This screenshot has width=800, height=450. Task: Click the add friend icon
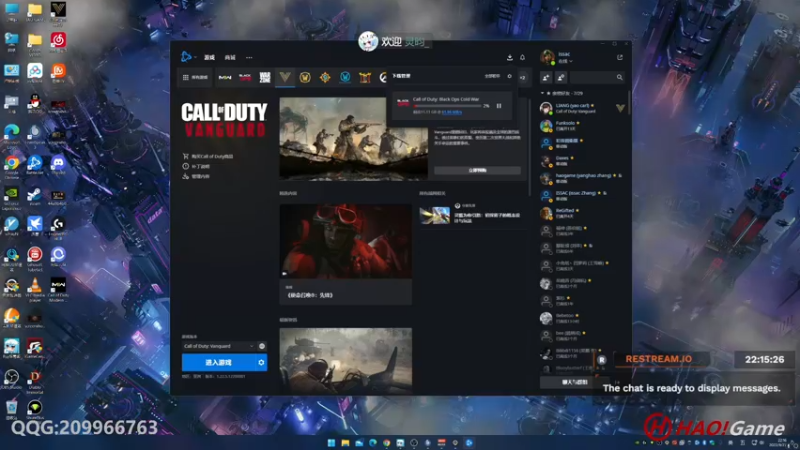546,78
